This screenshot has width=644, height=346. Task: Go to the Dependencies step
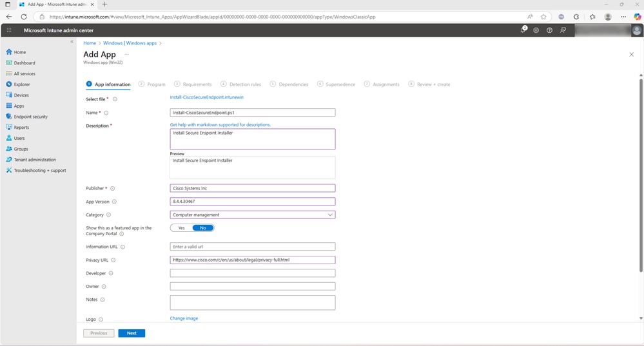coord(289,84)
